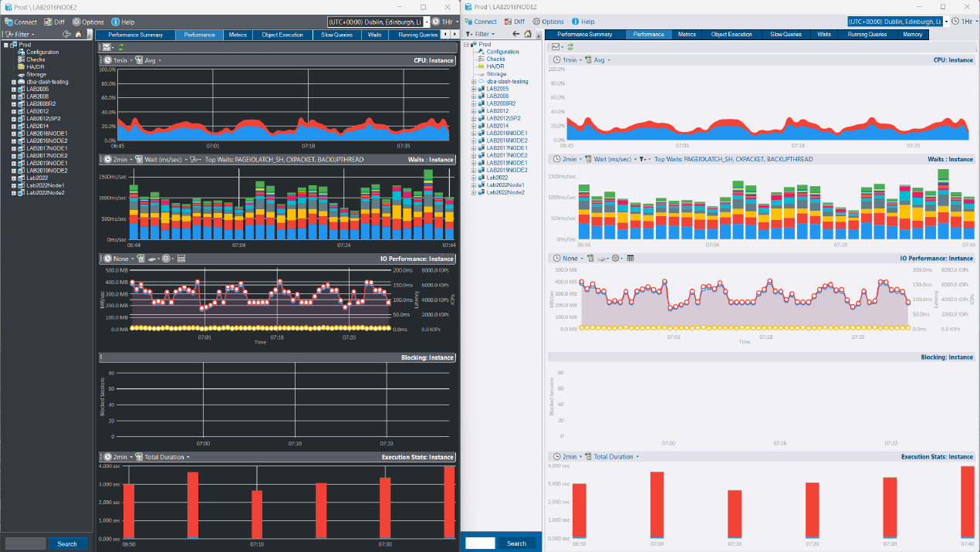The height and width of the screenshot is (552, 980).
Task: Open the CPU 1min interval dropdown in dark window
Action: pos(117,60)
